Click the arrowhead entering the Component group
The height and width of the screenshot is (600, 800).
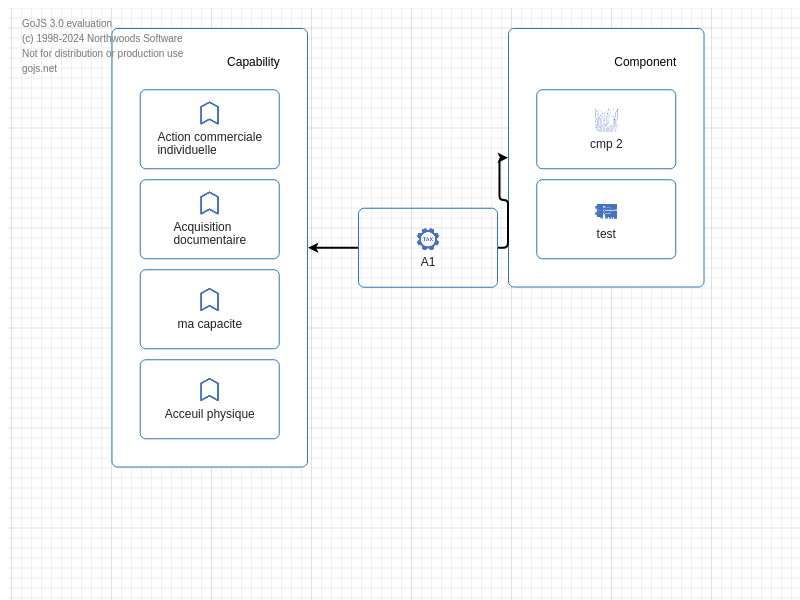click(x=503, y=158)
